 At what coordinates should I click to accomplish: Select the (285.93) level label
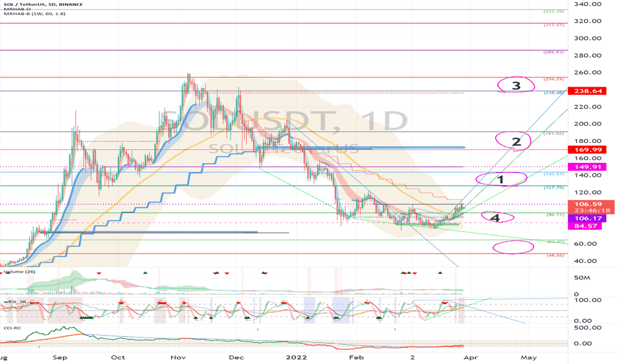click(x=553, y=52)
